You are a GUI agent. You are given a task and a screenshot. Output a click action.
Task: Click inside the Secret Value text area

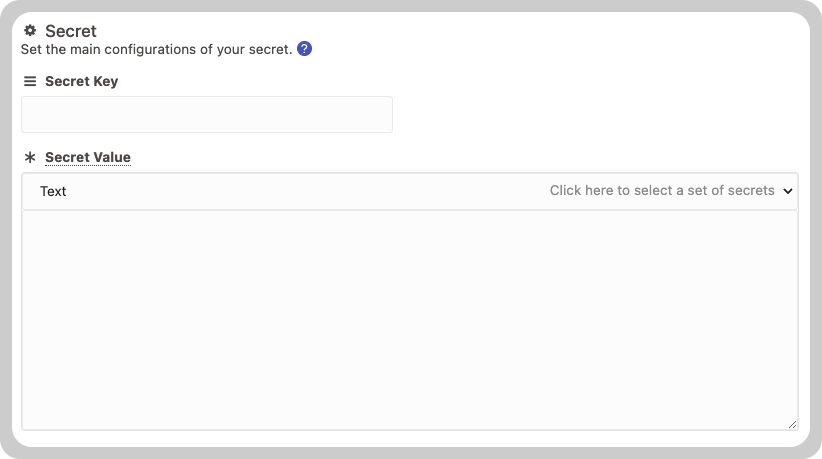click(x=409, y=320)
